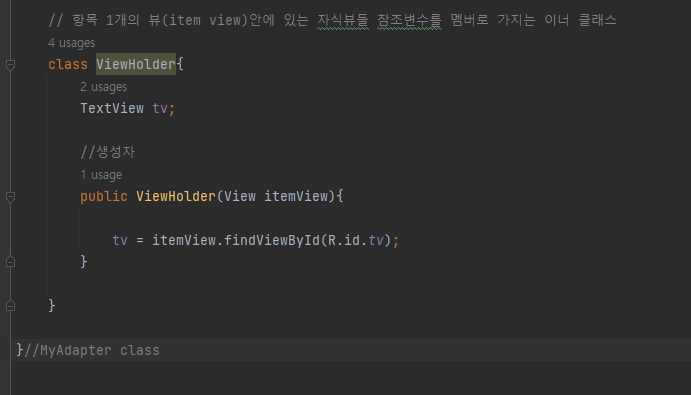Click 'R.id.tv' resource reference
The width and height of the screenshot is (691, 395).
pyautogui.click(x=356, y=240)
